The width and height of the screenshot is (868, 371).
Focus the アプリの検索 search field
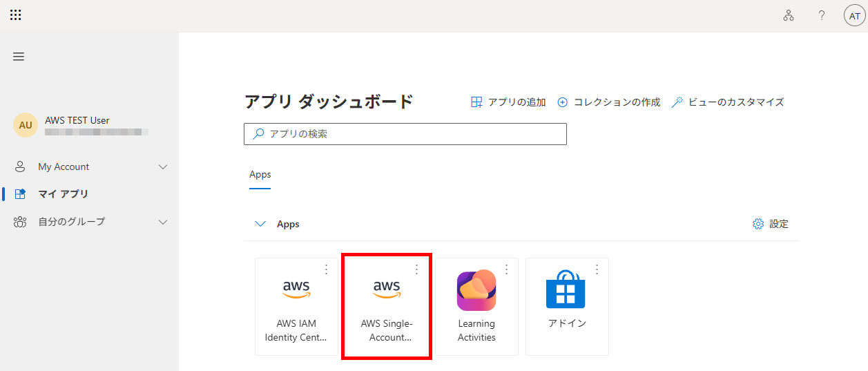pyautogui.click(x=405, y=134)
